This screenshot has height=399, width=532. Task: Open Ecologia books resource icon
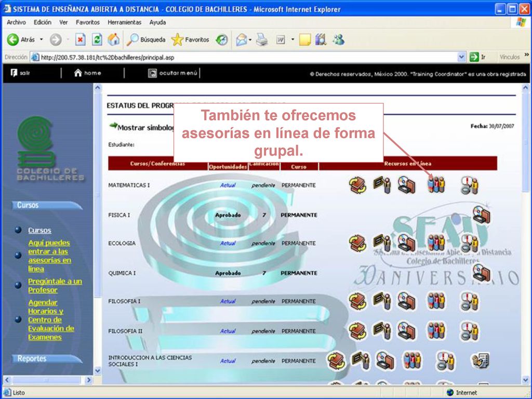[x=357, y=243]
